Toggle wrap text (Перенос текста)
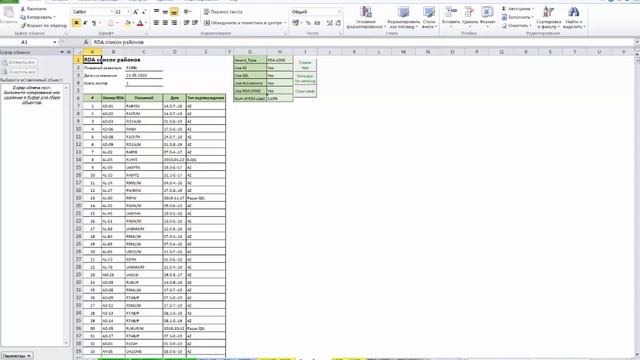640x360 pixels. [223, 12]
